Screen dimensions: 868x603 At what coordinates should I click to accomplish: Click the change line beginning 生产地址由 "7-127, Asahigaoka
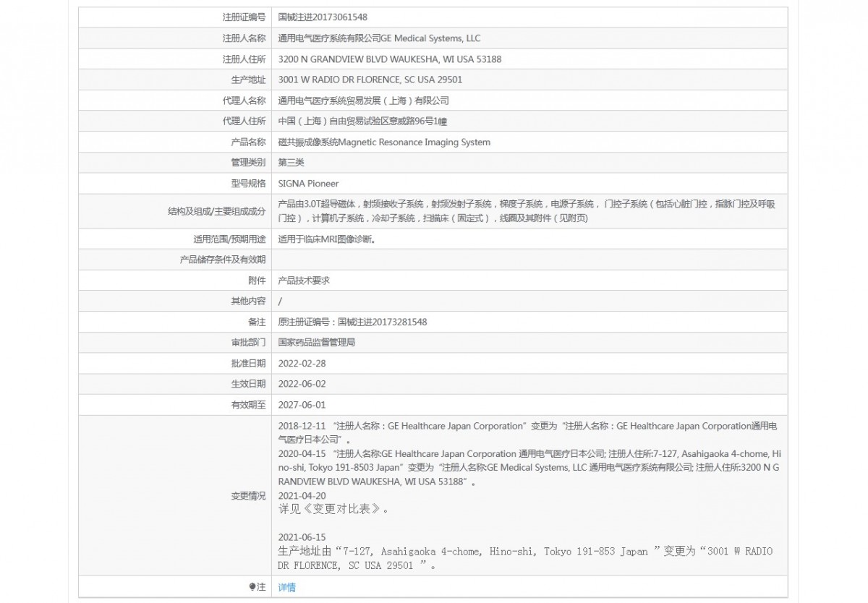(x=525, y=558)
